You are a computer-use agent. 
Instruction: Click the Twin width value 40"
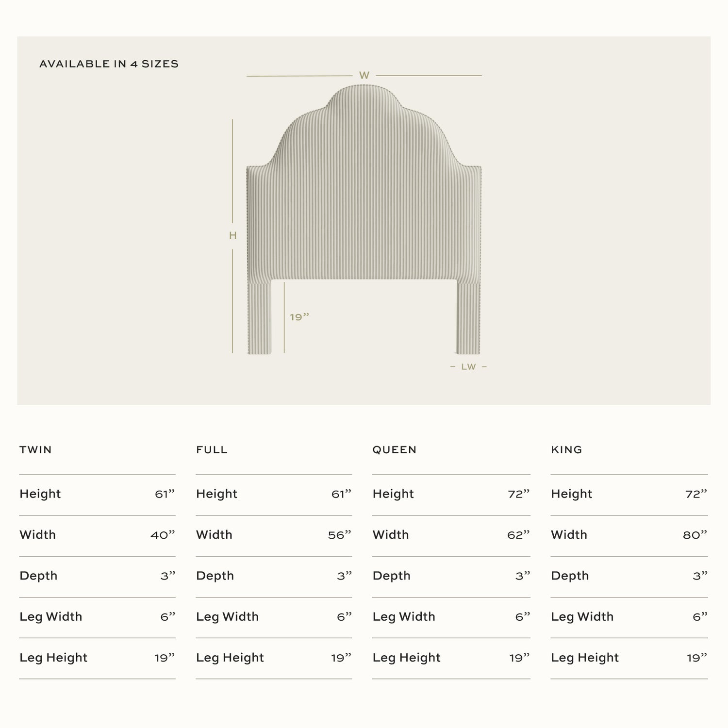tap(163, 535)
